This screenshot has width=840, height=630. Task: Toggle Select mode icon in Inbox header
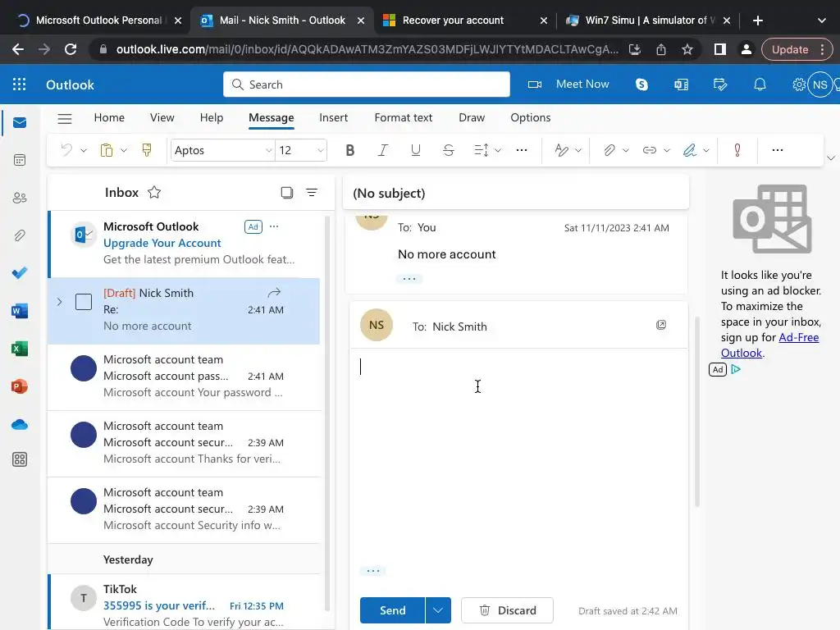(287, 192)
